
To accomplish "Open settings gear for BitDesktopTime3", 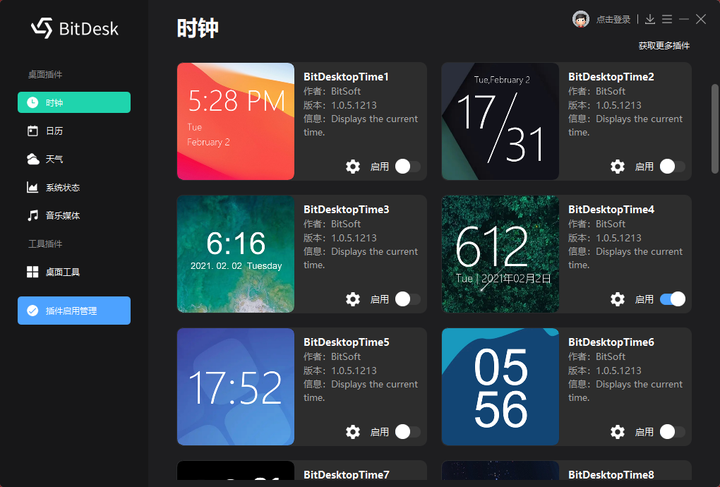I will coord(353,299).
